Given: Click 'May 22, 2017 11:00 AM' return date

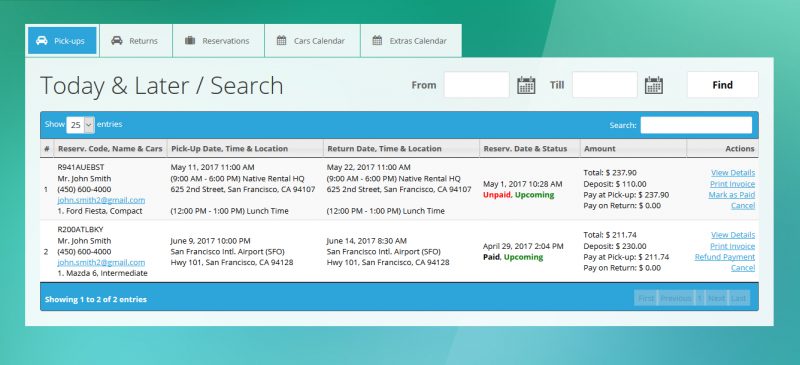Looking at the screenshot, I should coord(368,167).
